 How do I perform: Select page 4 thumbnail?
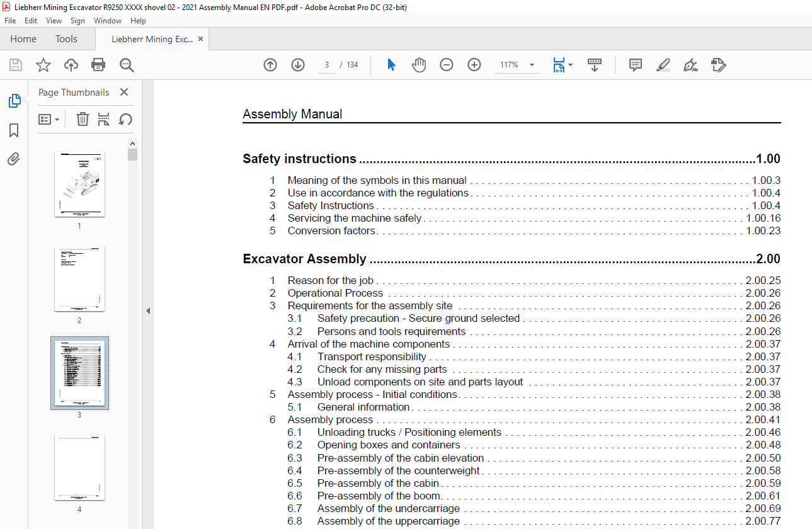coord(79,468)
